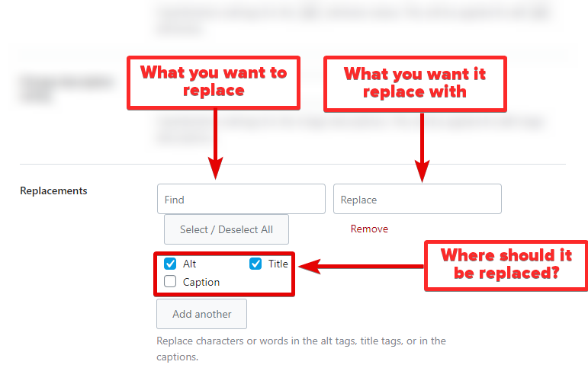Uncheck the Alt checkbox

coord(171,264)
